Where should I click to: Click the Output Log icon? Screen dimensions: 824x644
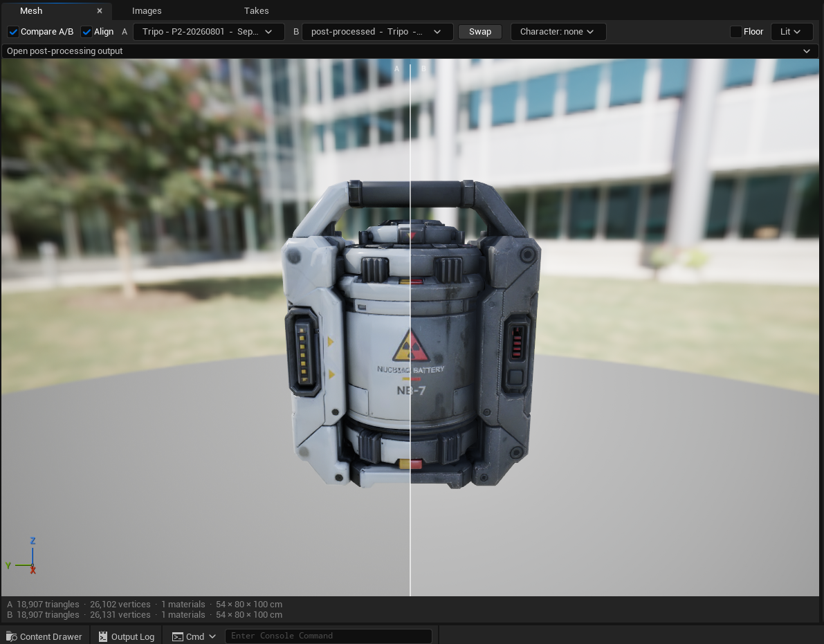coord(103,636)
